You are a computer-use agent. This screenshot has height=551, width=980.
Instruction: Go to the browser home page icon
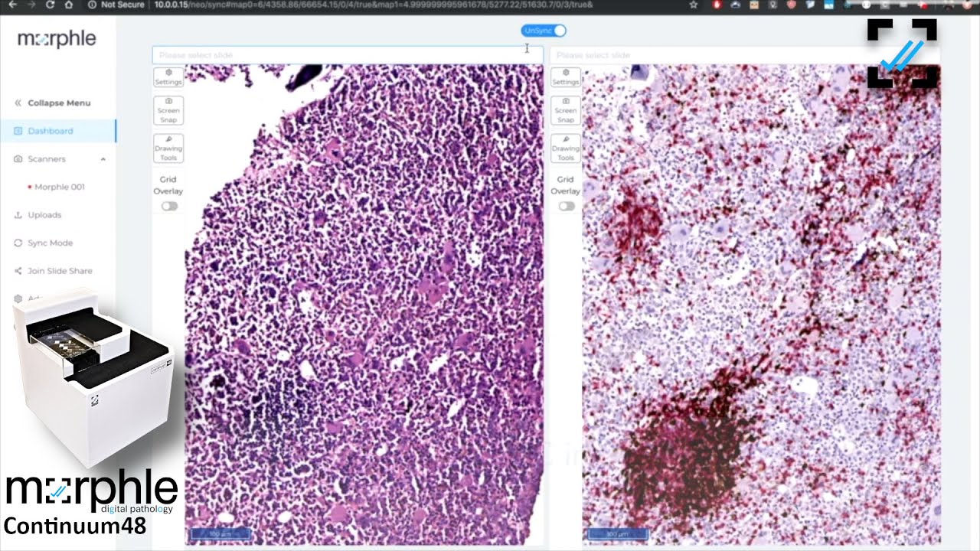coord(68,5)
